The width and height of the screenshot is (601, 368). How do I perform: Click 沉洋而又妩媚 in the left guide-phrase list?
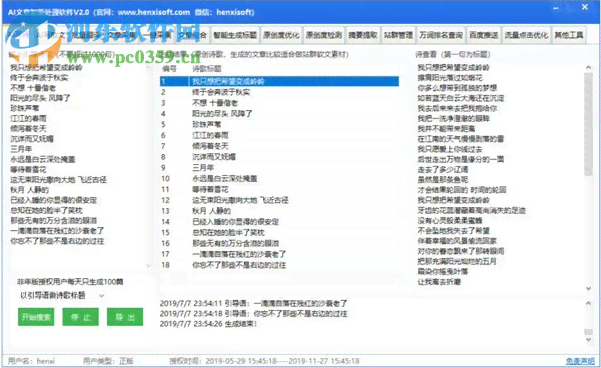(32, 139)
